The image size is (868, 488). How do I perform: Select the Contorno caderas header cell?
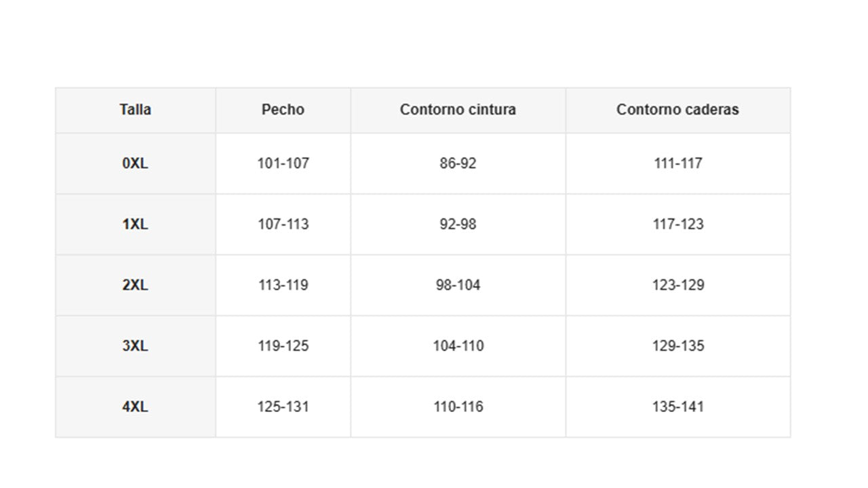[x=677, y=110]
